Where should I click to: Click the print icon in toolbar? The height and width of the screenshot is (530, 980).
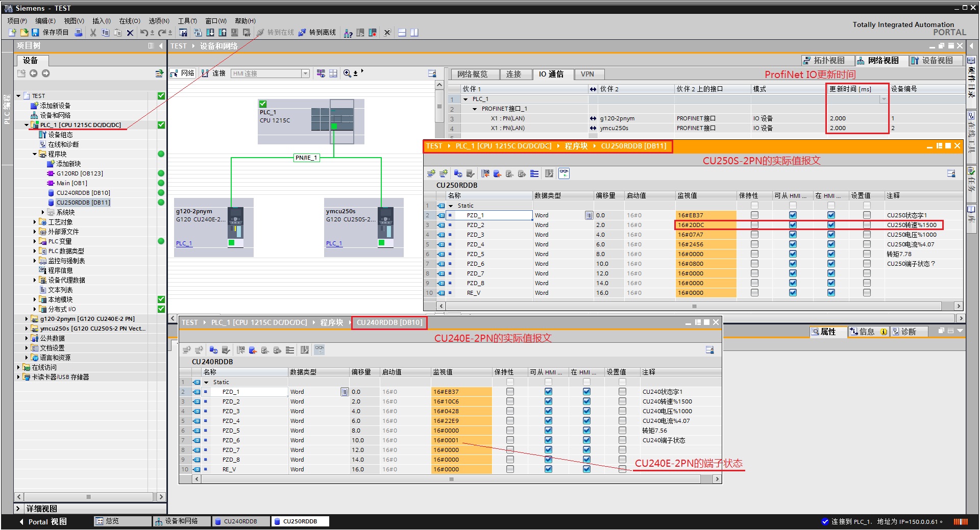79,33
